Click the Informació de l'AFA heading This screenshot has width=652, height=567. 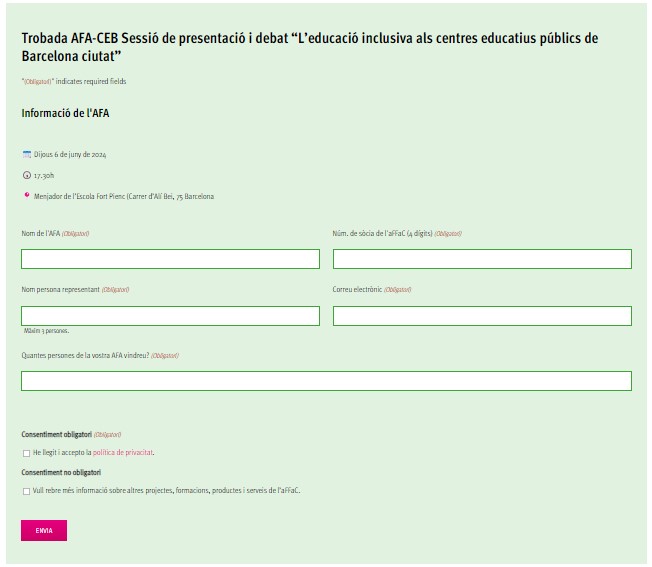point(65,113)
